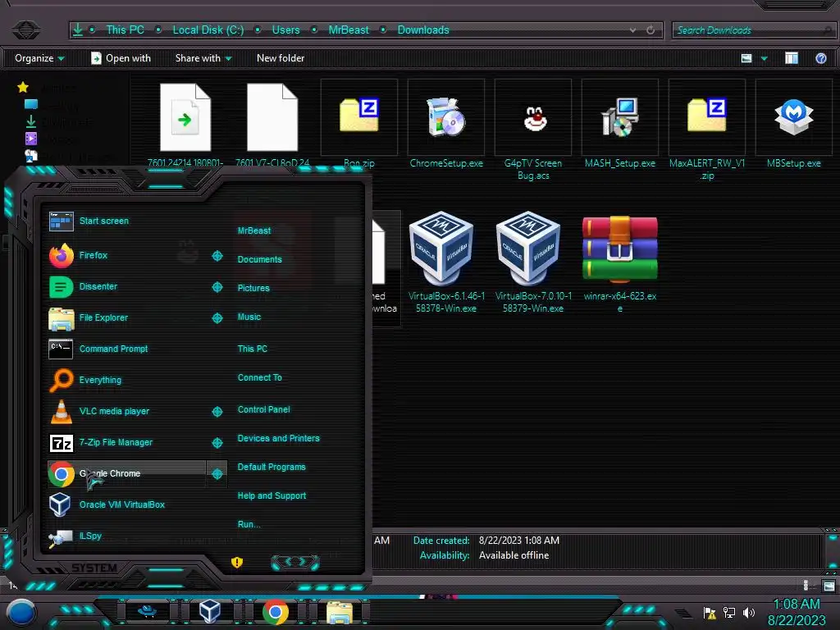Screen dimensions: 840x630
Task: Open the Share with dropdown
Action: coord(203,58)
